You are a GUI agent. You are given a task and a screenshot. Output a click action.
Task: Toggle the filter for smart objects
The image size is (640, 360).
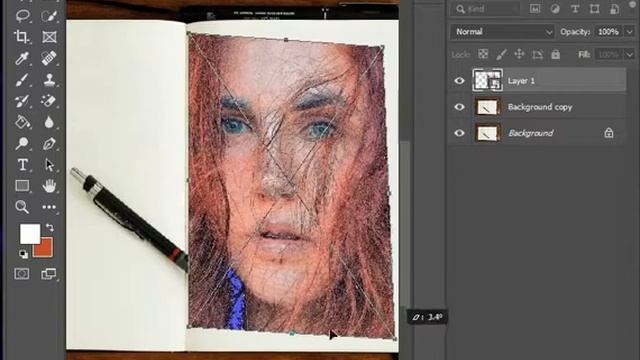[614, 9]
